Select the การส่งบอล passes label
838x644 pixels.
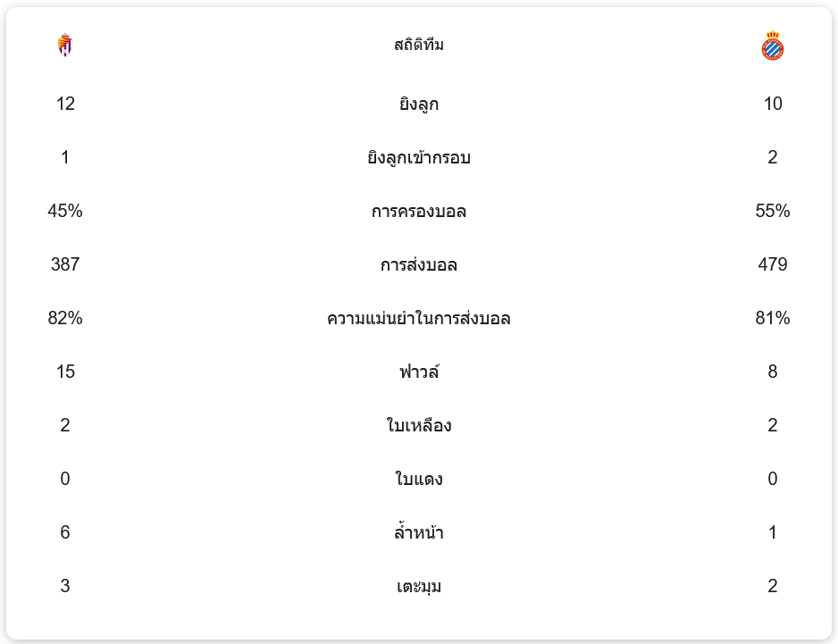(419, 264)
